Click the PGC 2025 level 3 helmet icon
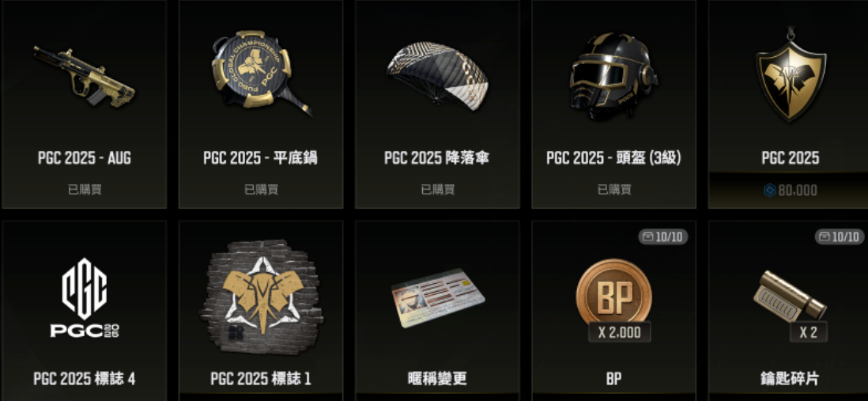 tap(613, 76)
